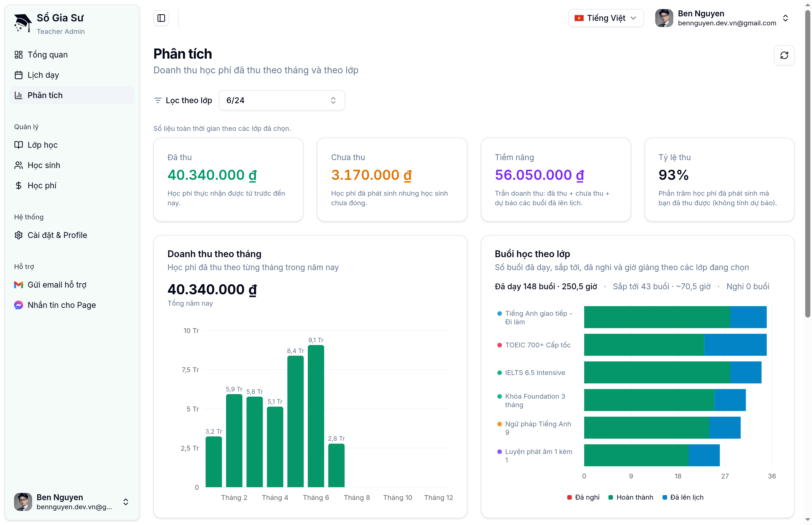812x525 pixels.
Task: Click the Học phí dollar icon
Action: pyautogui.click(x=18, y=186)
